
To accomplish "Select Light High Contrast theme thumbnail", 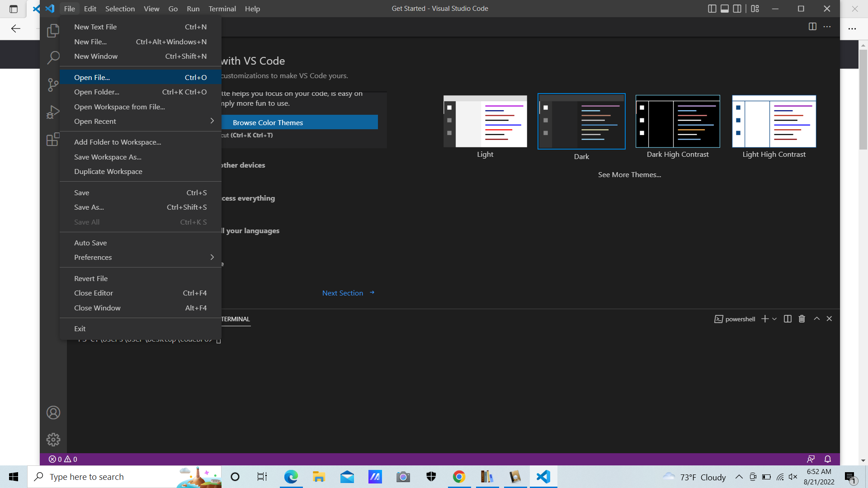I will pyautogui.click(x=774, y=121).
